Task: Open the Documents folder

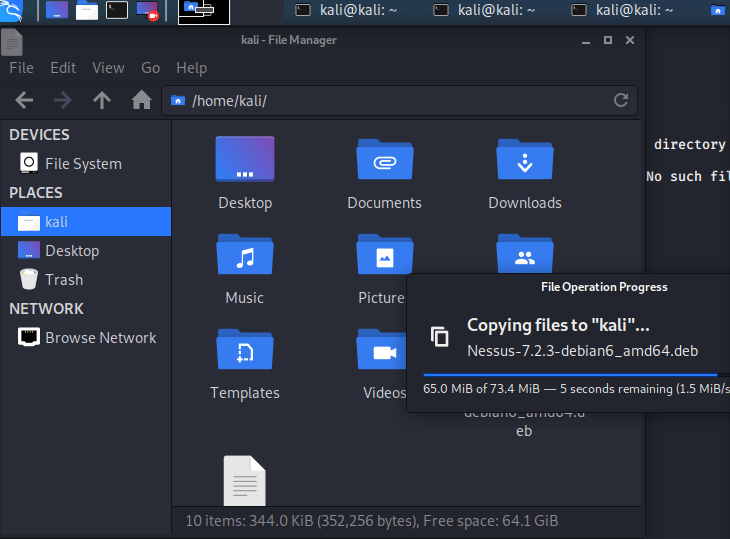Action: (x=384, y=160)
